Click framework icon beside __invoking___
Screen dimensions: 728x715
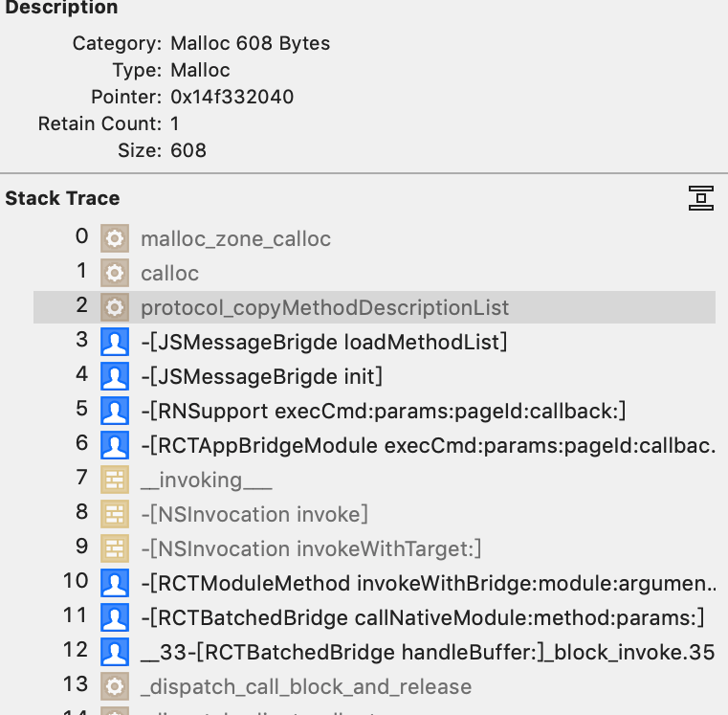[115, 480]
